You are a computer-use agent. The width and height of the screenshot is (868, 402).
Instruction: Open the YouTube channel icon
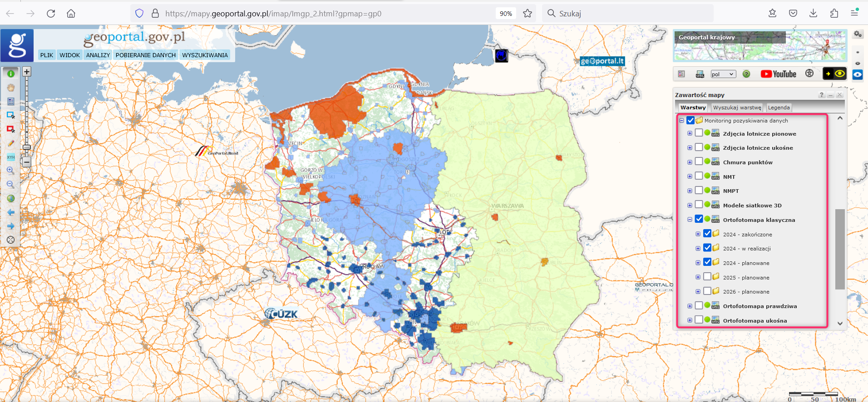click(x=778, y=74)
